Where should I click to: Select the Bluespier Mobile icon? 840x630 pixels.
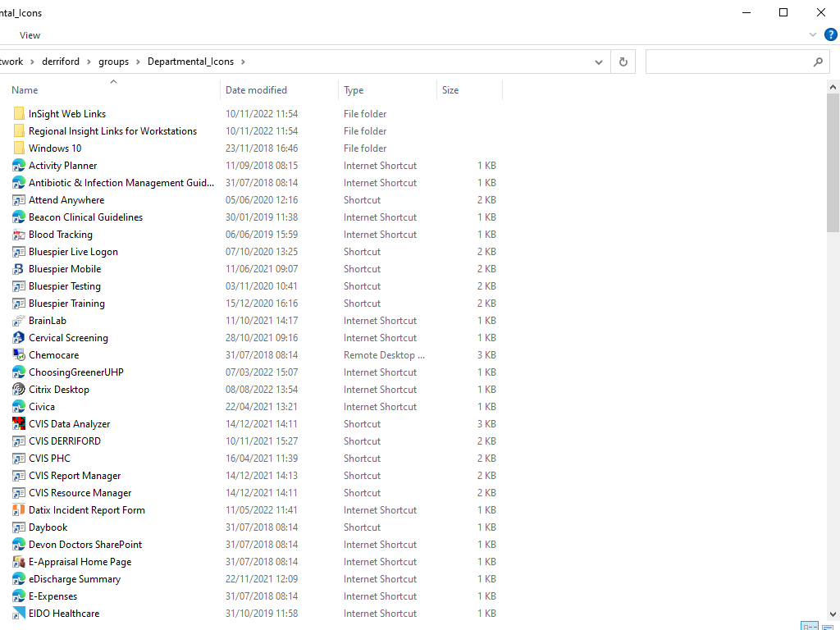(x=19, y=269)
